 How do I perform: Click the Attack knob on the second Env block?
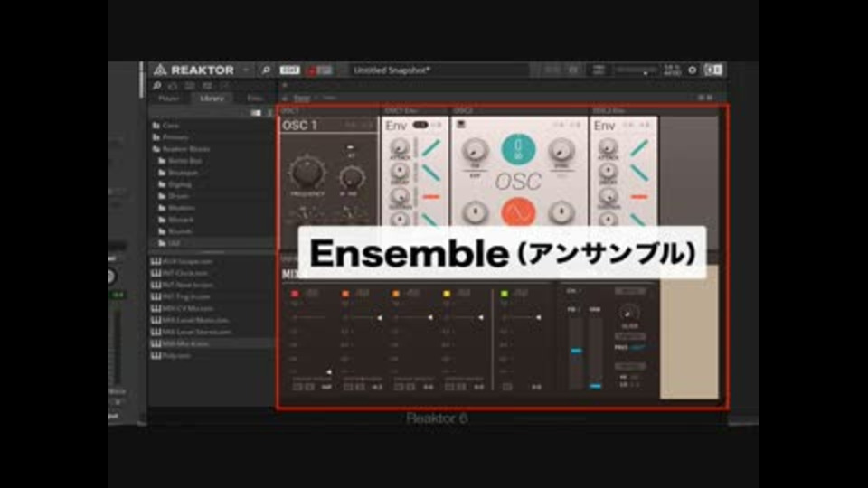608,147
